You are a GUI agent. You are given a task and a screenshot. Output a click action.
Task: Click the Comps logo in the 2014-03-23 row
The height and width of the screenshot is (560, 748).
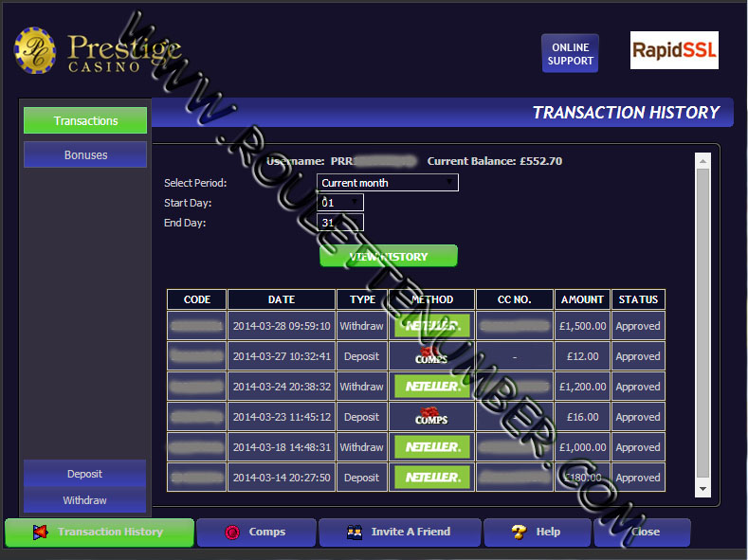pyautogui.click(x=431, y=417)
